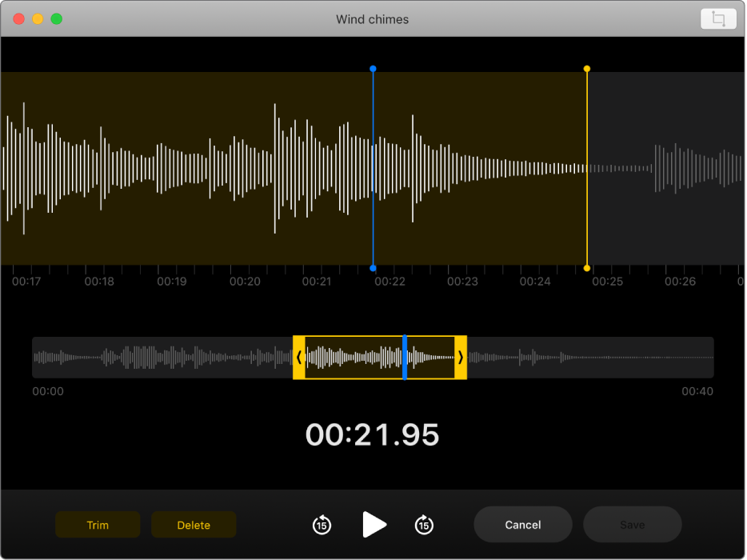Click the Trim button
Image resolution: width=747 pixels, height=560 pixels.
point(98,525)
